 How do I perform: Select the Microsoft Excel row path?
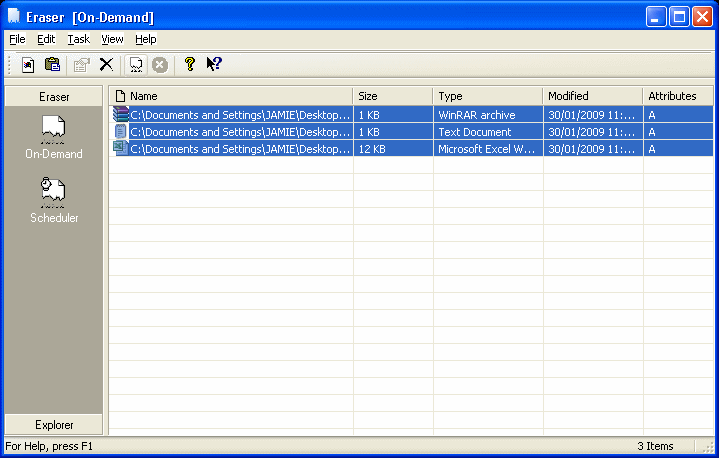[240, 149]
